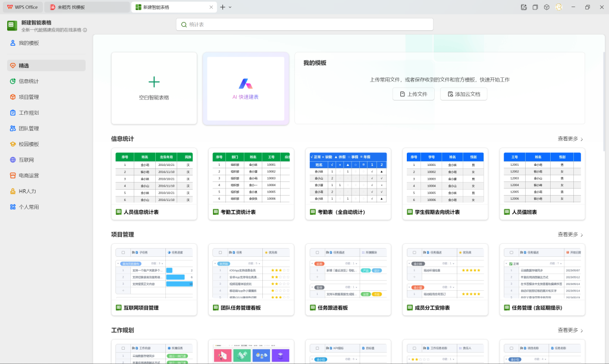The height and width of the screenshot is (364, 609).
Task: Switch to 来稻壳 找模板 tab
Action: 88,7
